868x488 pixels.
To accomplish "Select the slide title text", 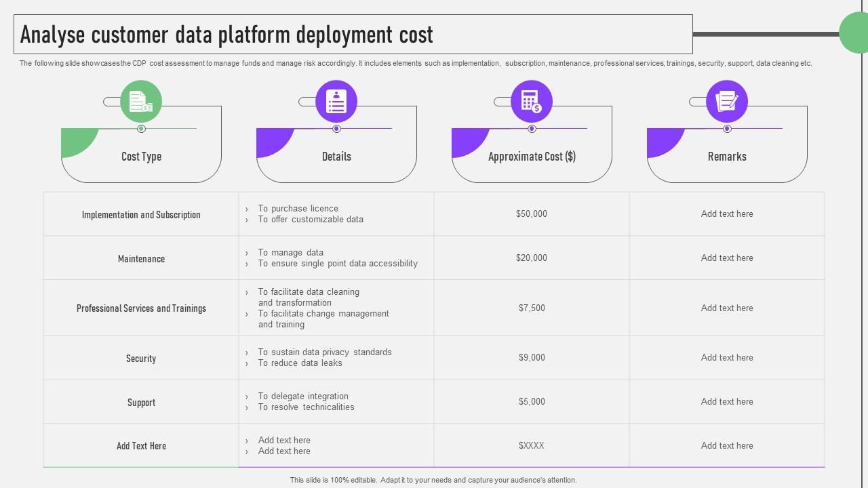I will point(226,35).
